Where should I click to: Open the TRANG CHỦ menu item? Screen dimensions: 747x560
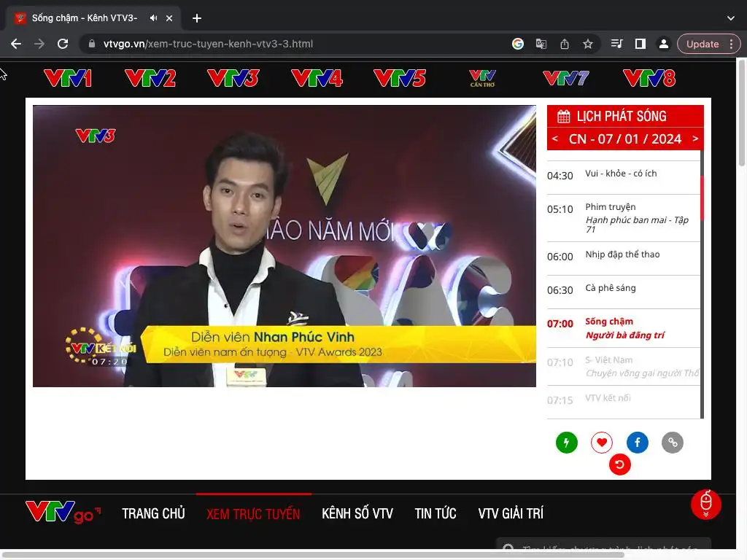point(153,513)
